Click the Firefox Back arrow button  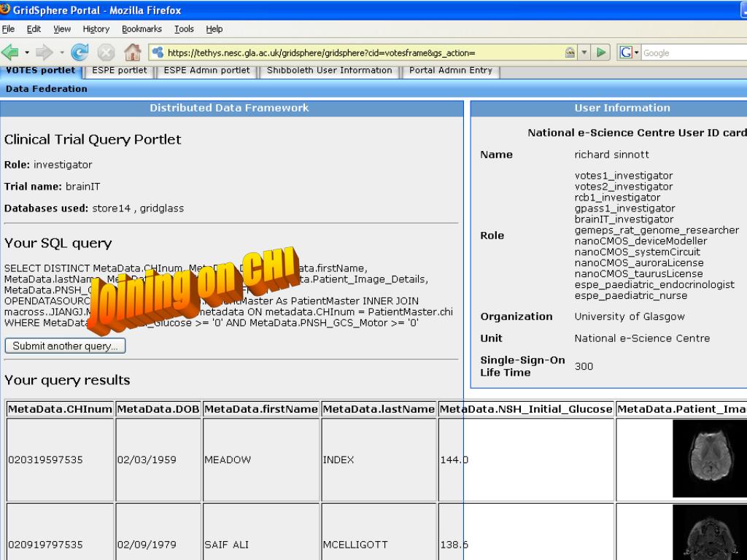click(x=10, y=52)
